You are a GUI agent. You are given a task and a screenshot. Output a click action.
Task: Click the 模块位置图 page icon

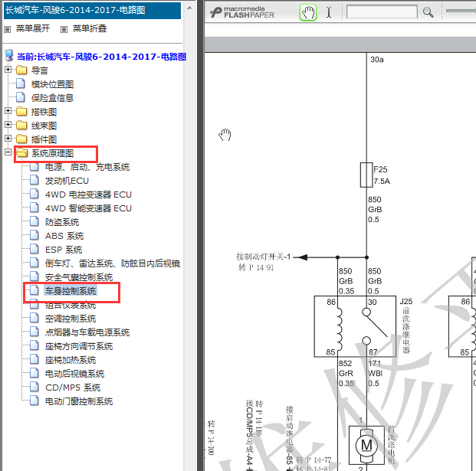point(21,83)
